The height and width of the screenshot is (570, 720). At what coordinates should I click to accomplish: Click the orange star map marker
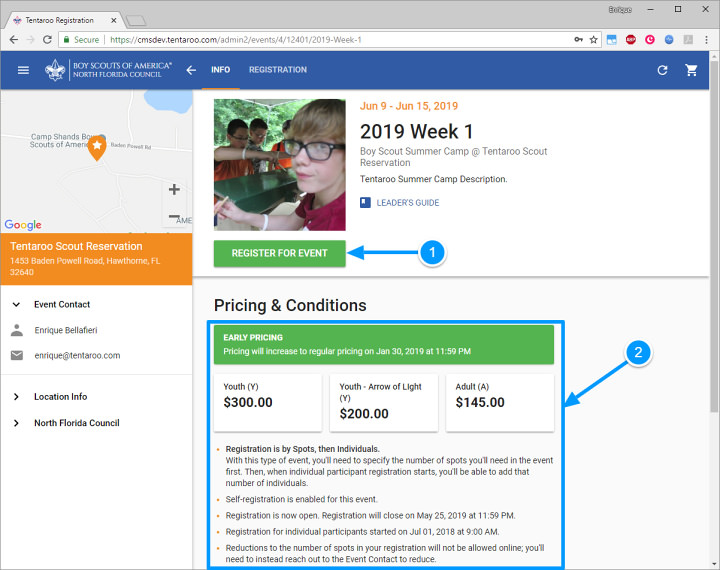[x=97, y=148]
